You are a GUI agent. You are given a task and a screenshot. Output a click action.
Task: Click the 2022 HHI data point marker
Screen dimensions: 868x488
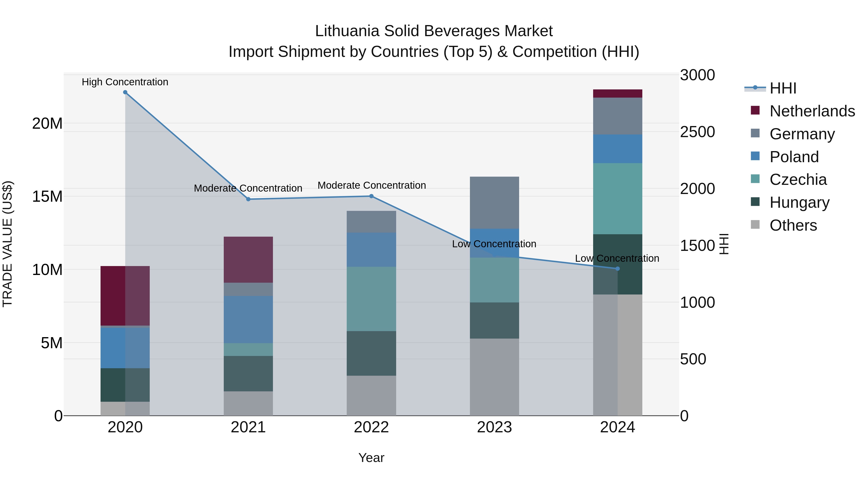pyautogui.click(x=371, y=196)
